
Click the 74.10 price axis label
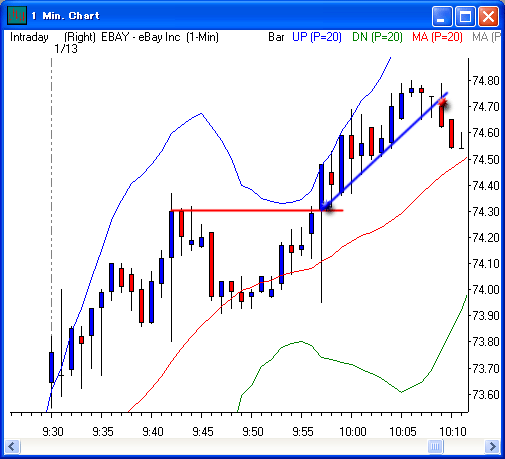485,264
